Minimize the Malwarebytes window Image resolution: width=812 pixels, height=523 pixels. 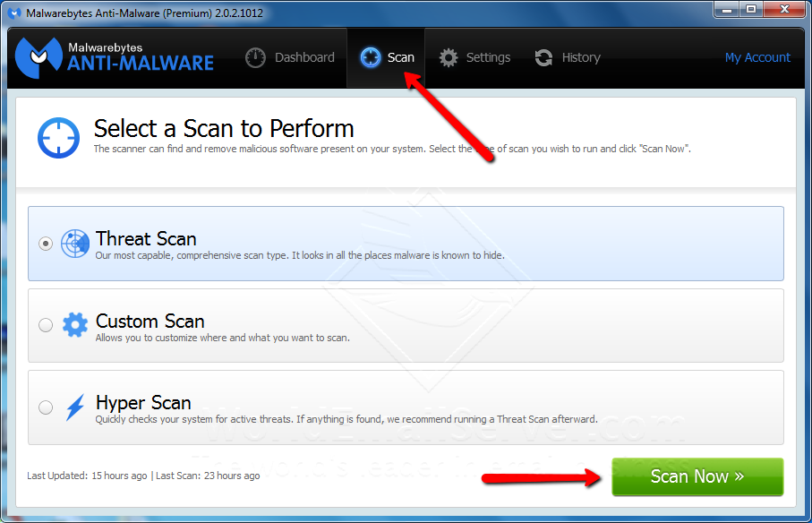(x=727, y=9)
